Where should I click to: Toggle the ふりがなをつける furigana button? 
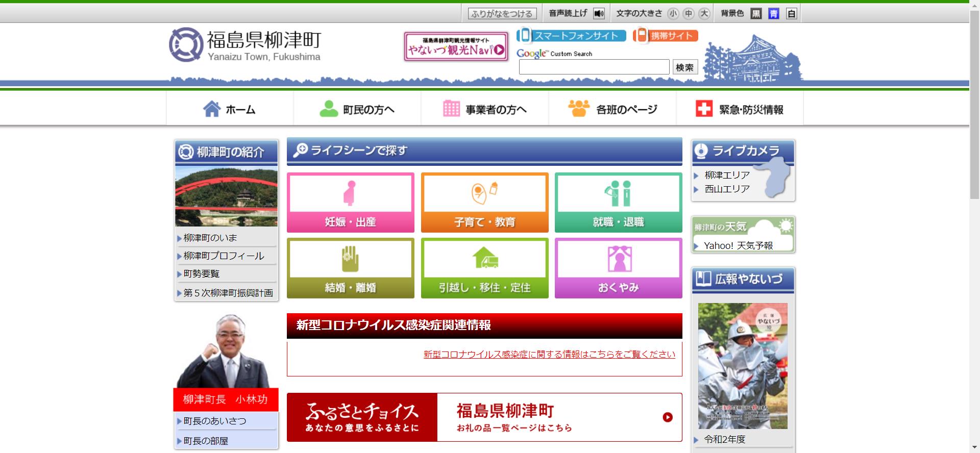[x=502, y=14]
